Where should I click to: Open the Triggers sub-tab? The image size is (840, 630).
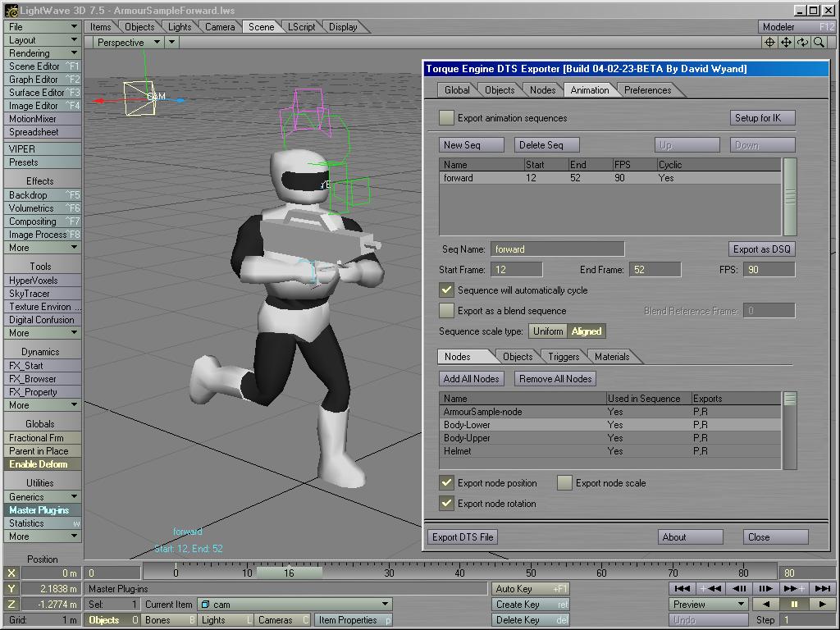564,357
